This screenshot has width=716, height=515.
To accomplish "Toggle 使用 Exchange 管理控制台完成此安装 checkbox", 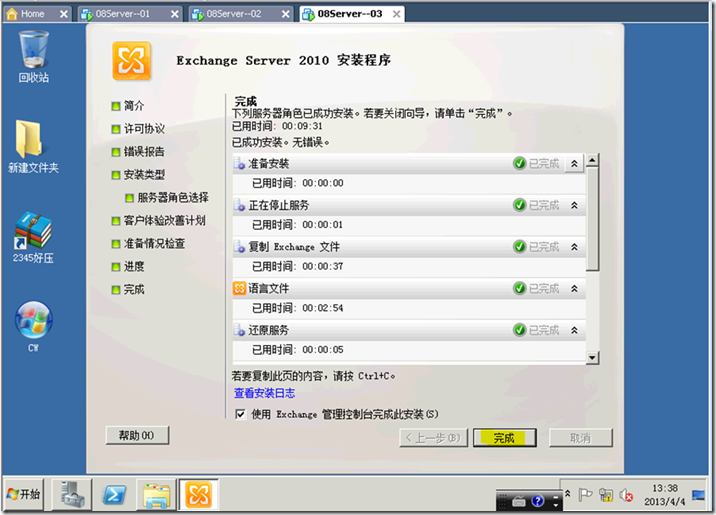I will [x=240, y=414].
